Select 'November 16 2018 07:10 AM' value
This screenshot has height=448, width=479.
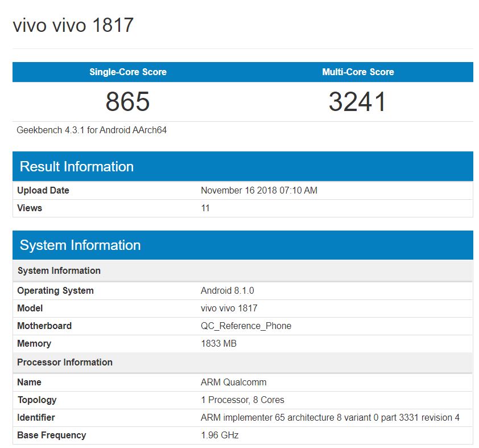tap(259, 190)
